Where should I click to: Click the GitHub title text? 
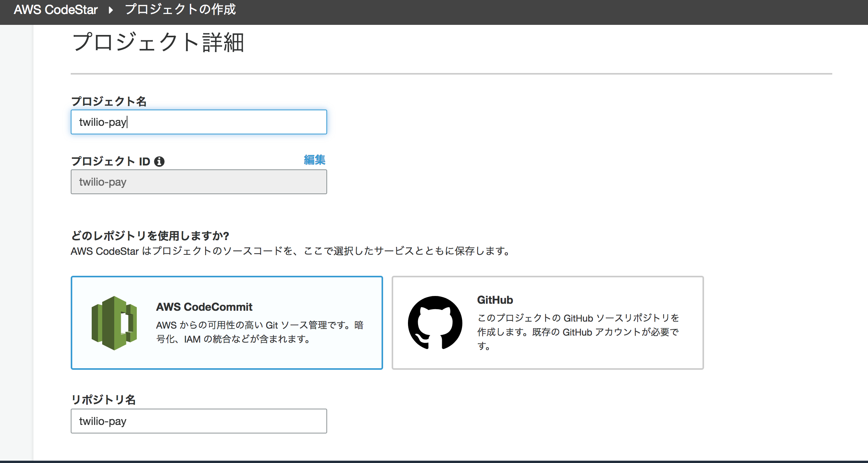(x=495, y=300)
